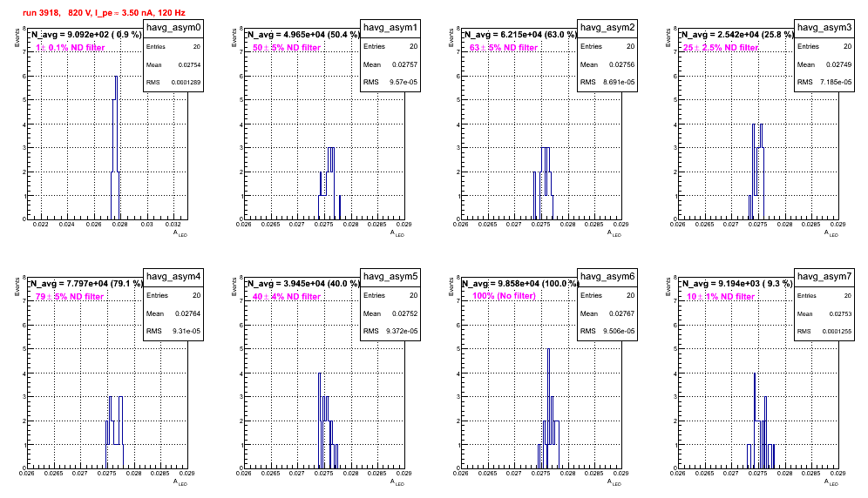Click N_avg = 7.797e+04 label
The image size is (868, 498).
point(85,283)
